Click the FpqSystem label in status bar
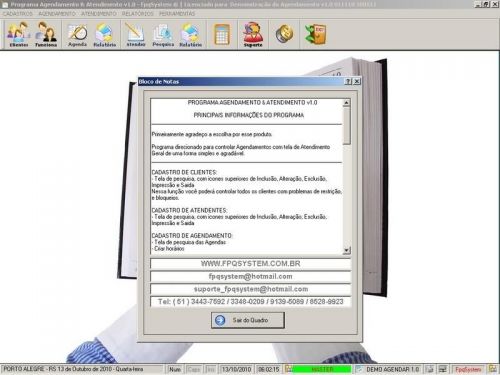The image size is (500, 375). tap(468, 369)
